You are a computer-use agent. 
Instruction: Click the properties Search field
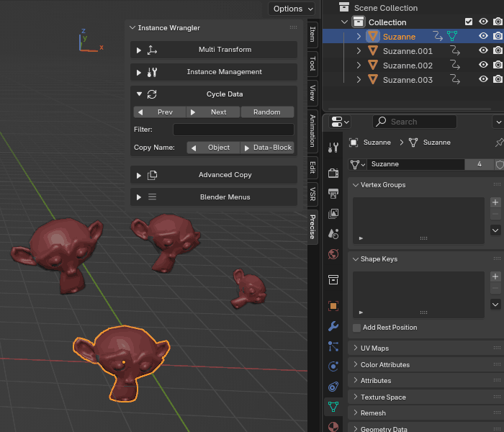tap(415, 122)
